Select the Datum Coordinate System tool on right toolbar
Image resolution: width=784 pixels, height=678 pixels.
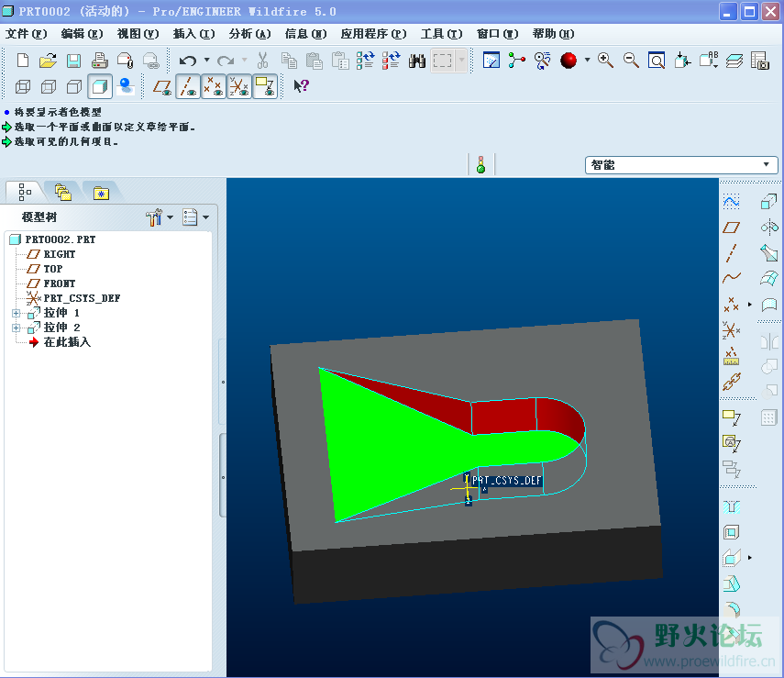click(x=731, y=330)
